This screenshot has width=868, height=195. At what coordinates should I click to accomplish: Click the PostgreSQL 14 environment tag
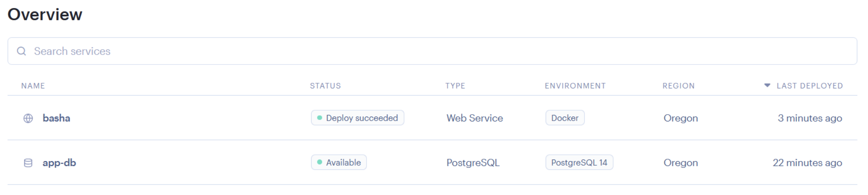[x=579, y=162]
